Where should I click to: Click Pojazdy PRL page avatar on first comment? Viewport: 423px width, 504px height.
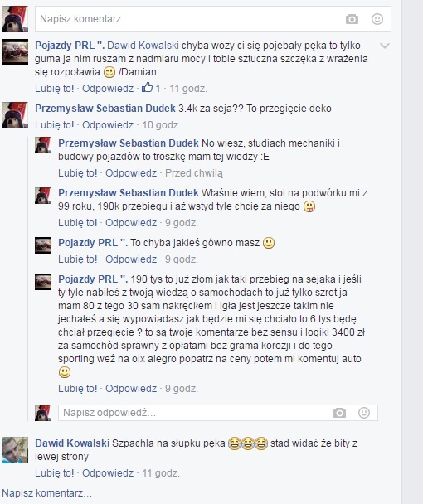(15, 52)
